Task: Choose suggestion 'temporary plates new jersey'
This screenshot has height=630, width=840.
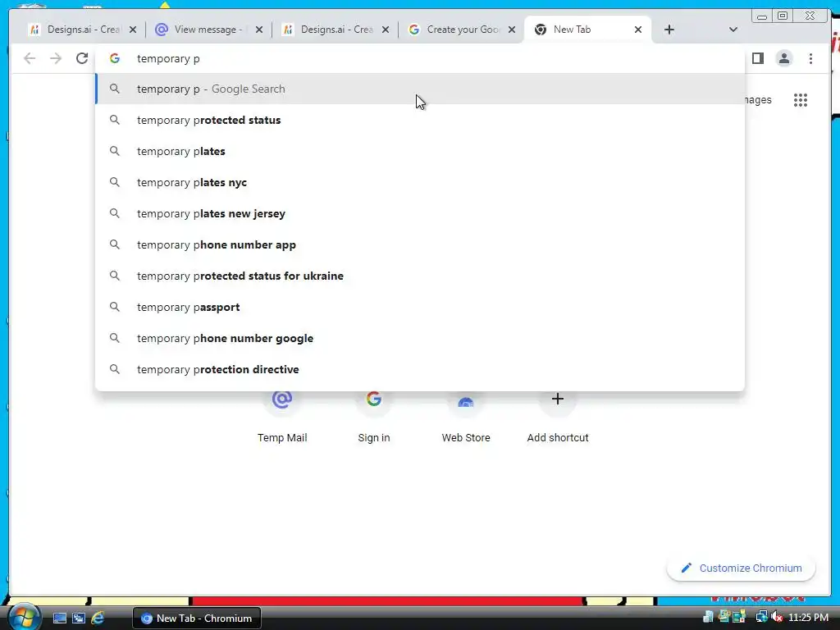Action: click(x=420, y=213)
